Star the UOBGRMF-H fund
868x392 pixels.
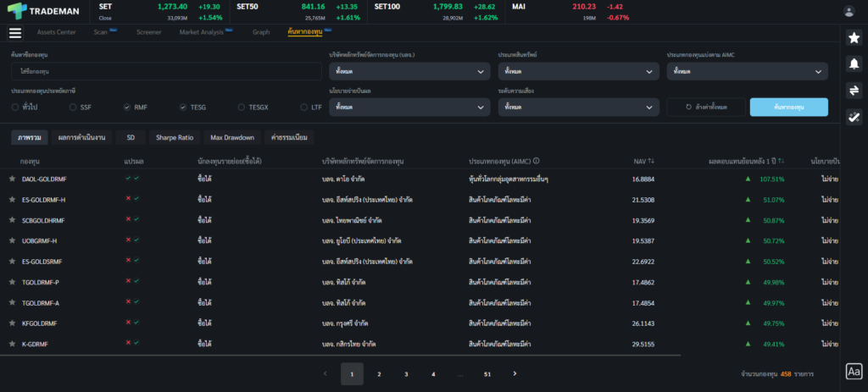point(12,240)
